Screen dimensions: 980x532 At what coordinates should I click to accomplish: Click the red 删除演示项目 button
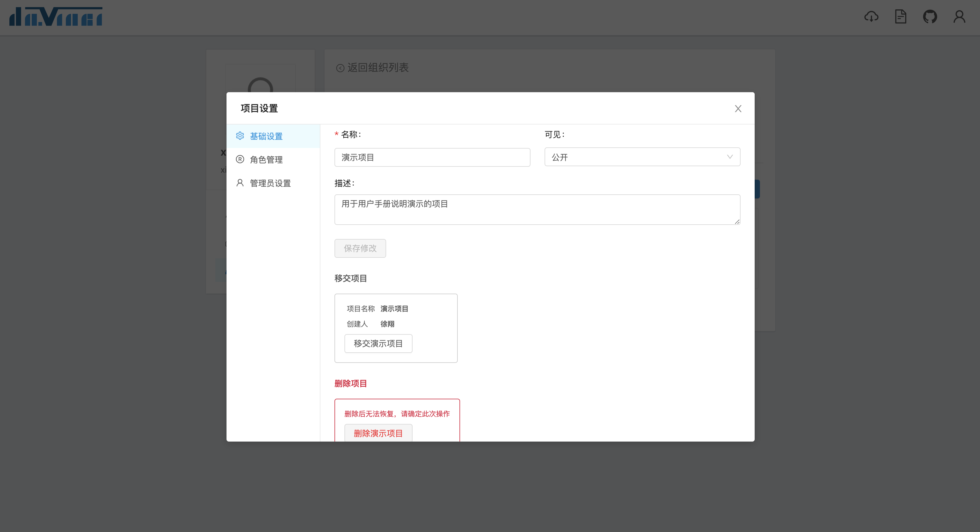[x=378, y=433]
